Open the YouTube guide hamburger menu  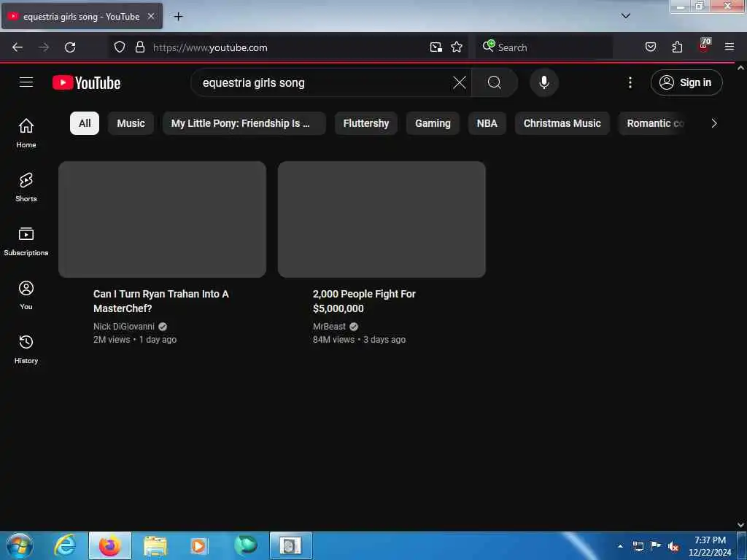[26, 82]
